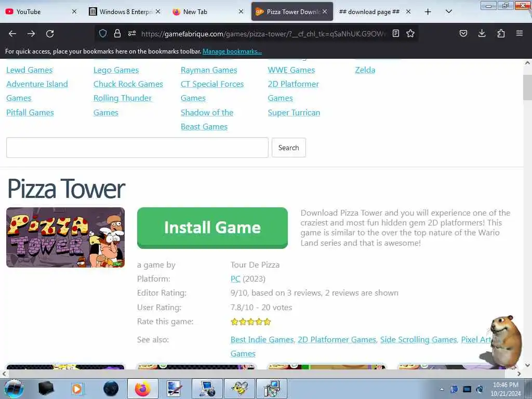Close the ## download page ## tab
Image resolution: width=532 pixels, height=399 pixels.
[408, 11]
